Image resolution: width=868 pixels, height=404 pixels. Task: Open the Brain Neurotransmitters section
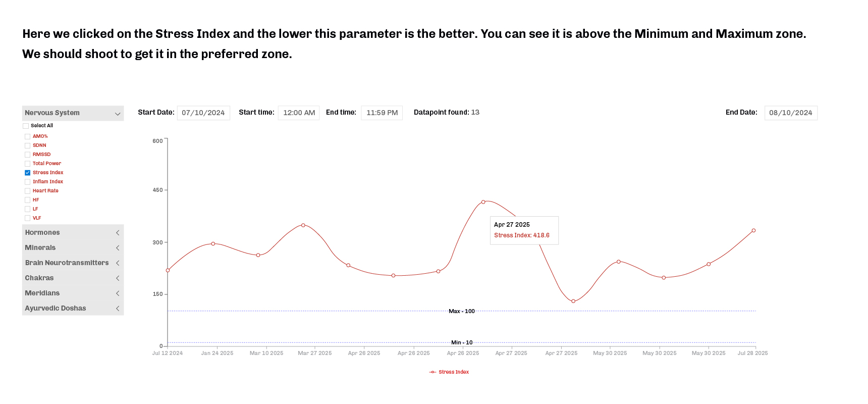tap(118, 263)
